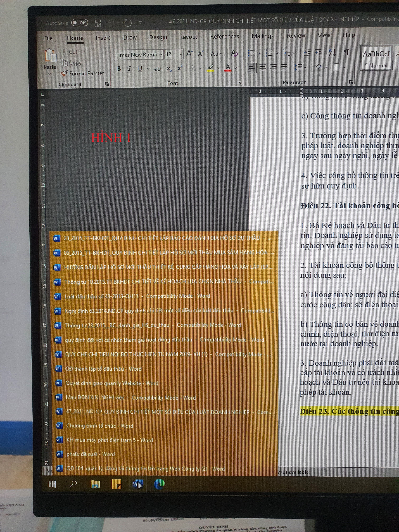Click the taskbar Search icon
399x532 pixels.
[73, 484]
